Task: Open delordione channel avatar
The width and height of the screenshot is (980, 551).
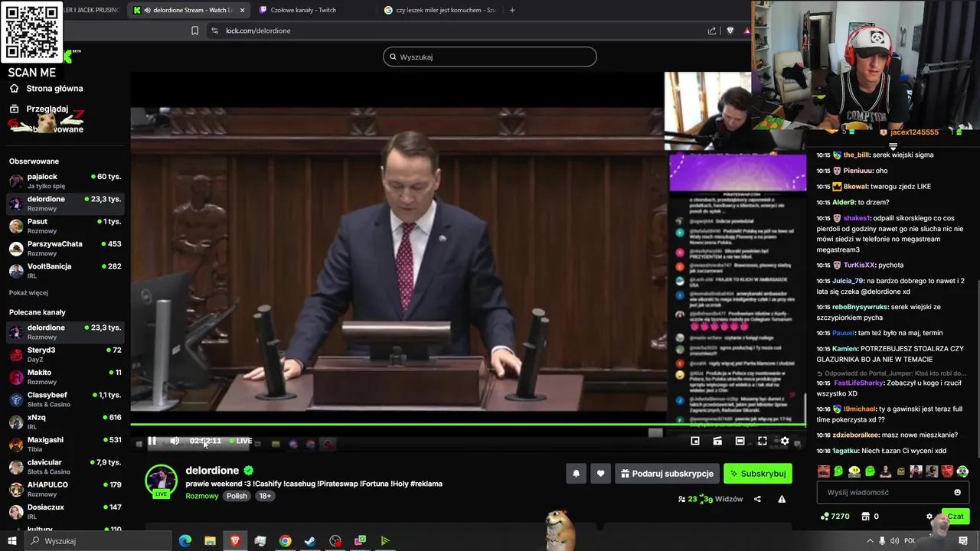Action: [161, 481]
